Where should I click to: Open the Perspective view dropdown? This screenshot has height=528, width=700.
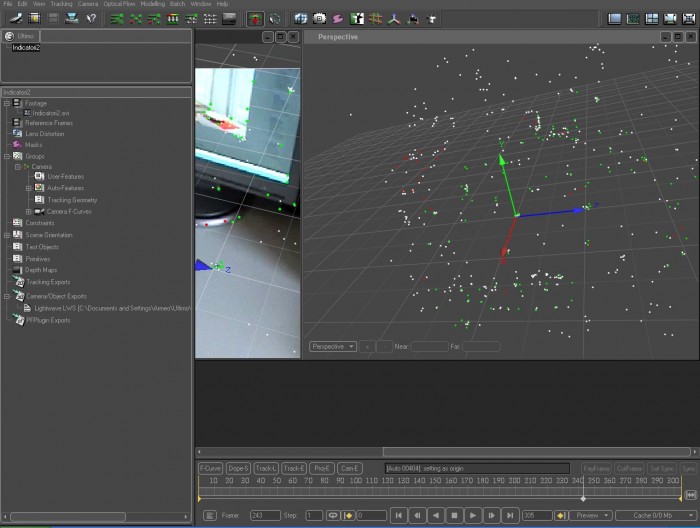coord(333,346)
